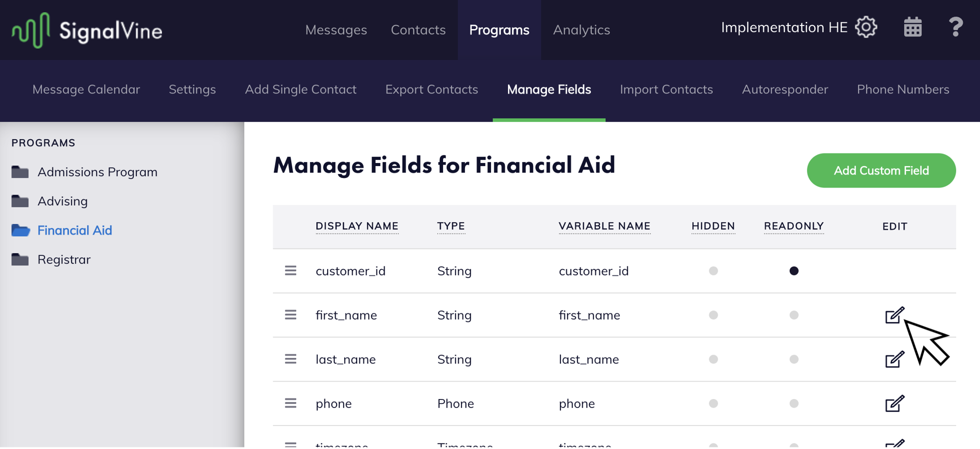Open Export Contacts
Image resolution: width=980 pixels, height=449 pixels.
[431, 89]
